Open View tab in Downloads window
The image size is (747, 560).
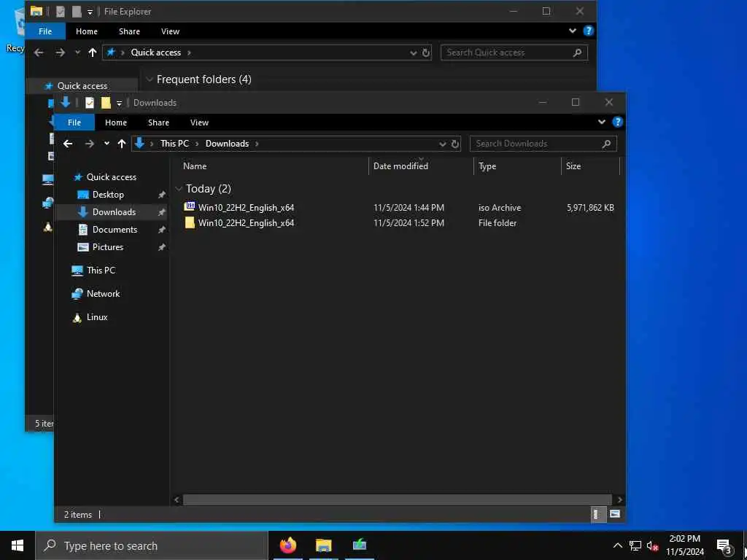(199, 122)
